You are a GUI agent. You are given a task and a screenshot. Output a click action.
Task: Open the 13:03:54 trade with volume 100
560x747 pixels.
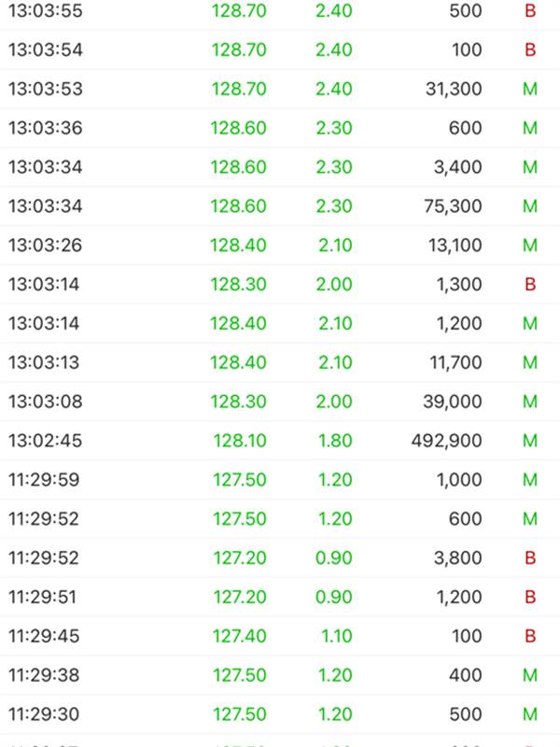pos(280,49)
